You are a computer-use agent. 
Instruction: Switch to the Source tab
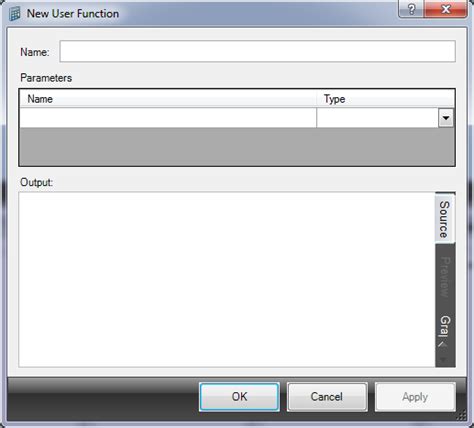coord(445,219)
